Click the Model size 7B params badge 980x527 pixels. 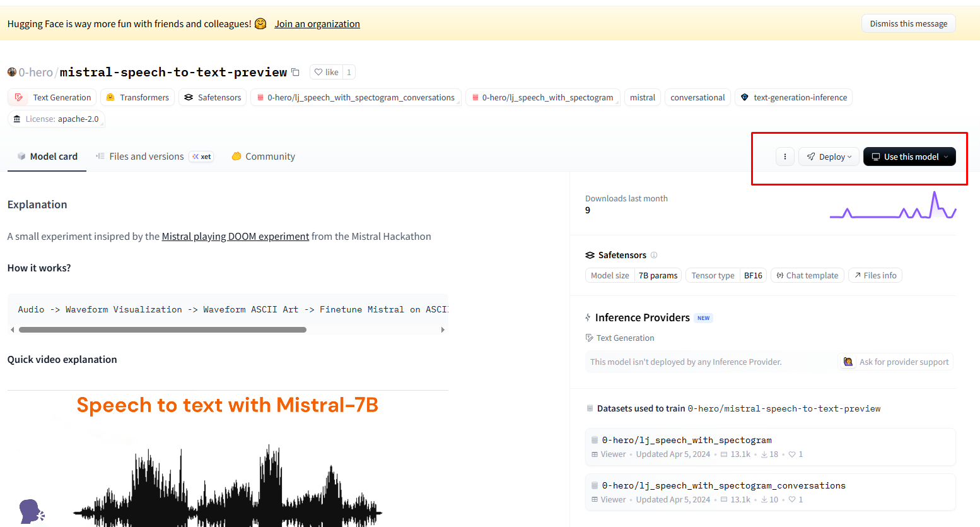633,275
